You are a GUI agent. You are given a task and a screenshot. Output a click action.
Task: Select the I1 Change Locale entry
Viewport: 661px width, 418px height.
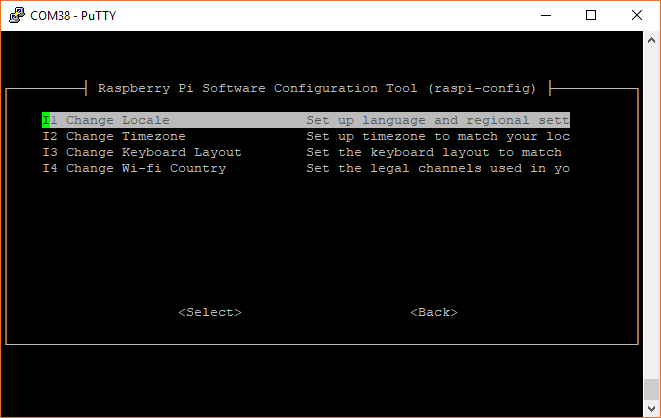tap(306, 120)
